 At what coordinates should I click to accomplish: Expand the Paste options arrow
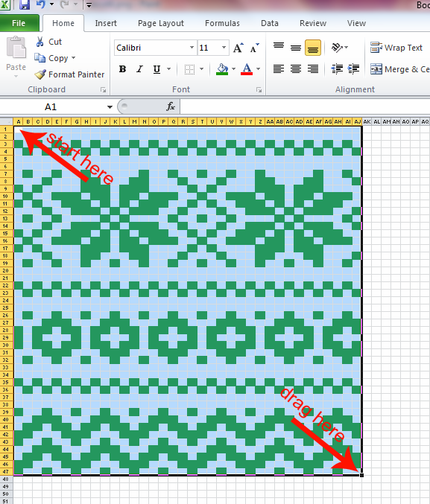(x=16, y=77)
